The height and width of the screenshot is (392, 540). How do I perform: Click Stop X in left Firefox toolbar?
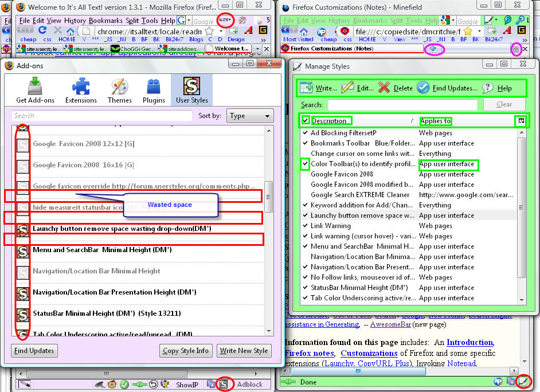tap(58, 30)
